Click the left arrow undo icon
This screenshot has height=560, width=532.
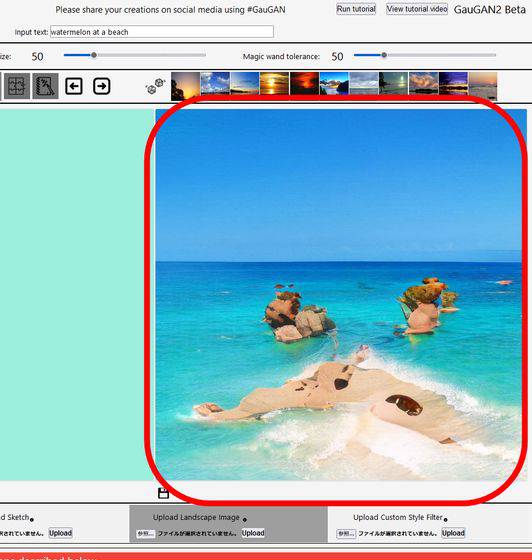(74, 86)
